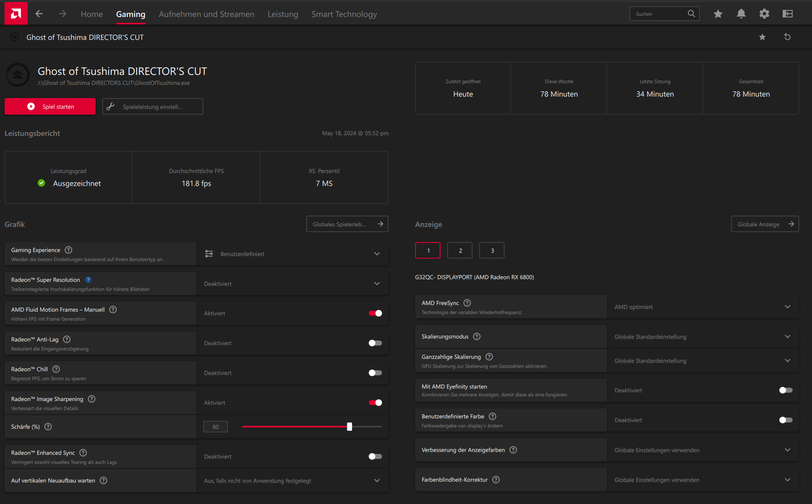
Task: Click the help icon next to Radeon Super Resolution
Action: click(x=88, y=280)
